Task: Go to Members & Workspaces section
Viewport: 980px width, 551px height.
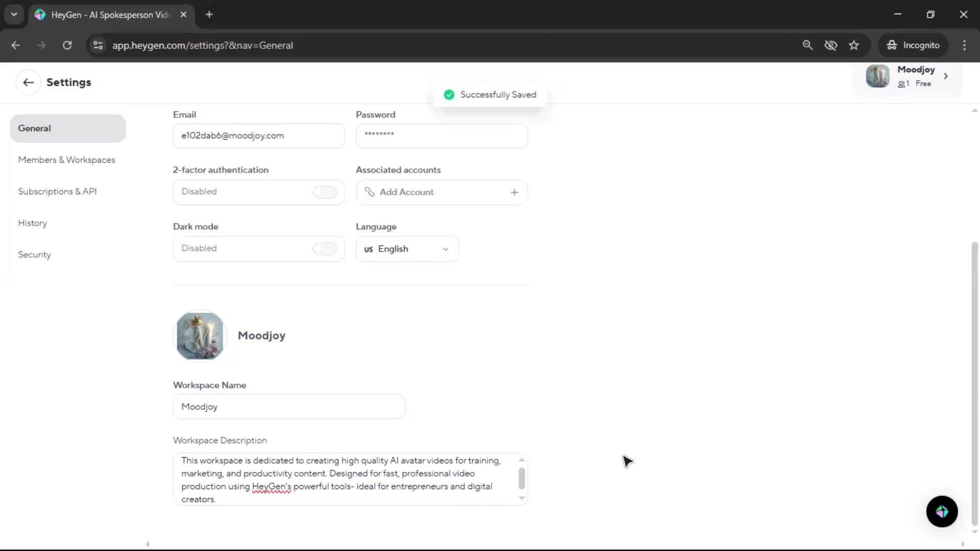Action: 66,160
